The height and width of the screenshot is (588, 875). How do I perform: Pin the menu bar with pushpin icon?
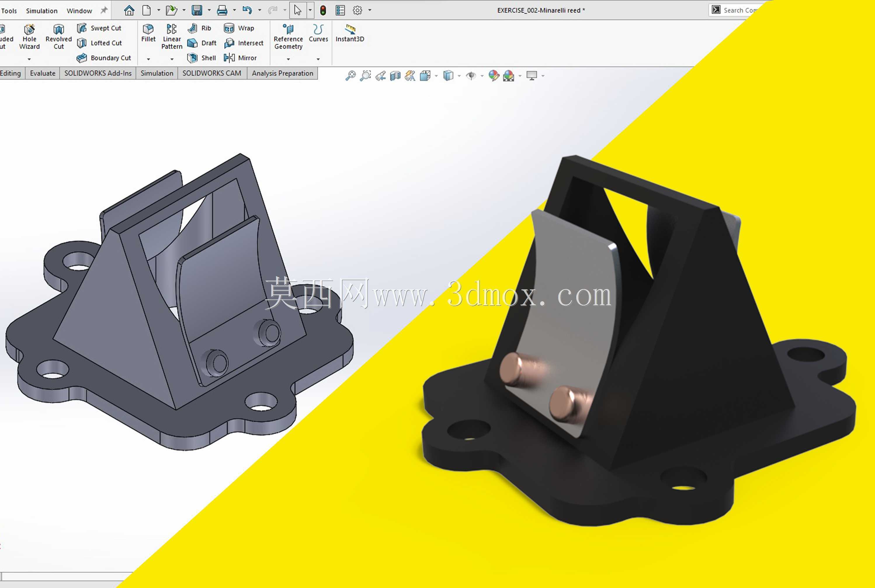104,11
